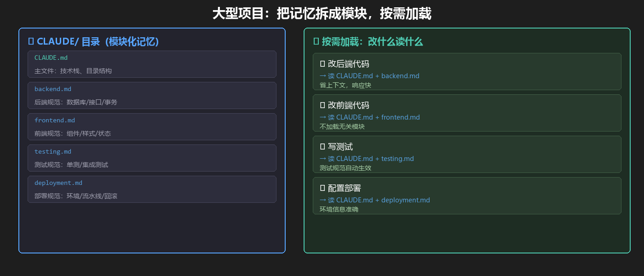
Task: Click the 改后端代码 card title
Action: pyautogui.click(x=348, y=64)
